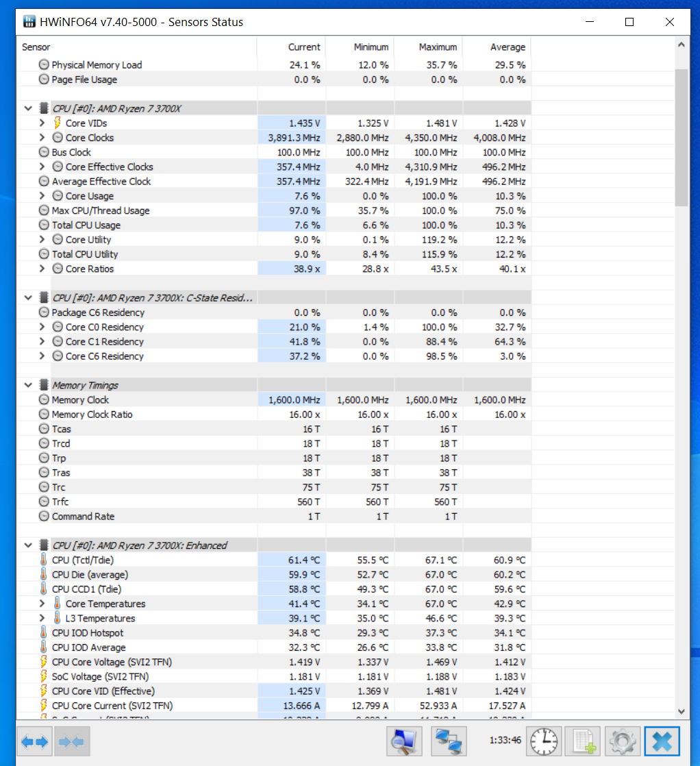Click the Total CPU Usage sensor icon
The height and width of the screenshot is (766, 700).
pos(44,225)
